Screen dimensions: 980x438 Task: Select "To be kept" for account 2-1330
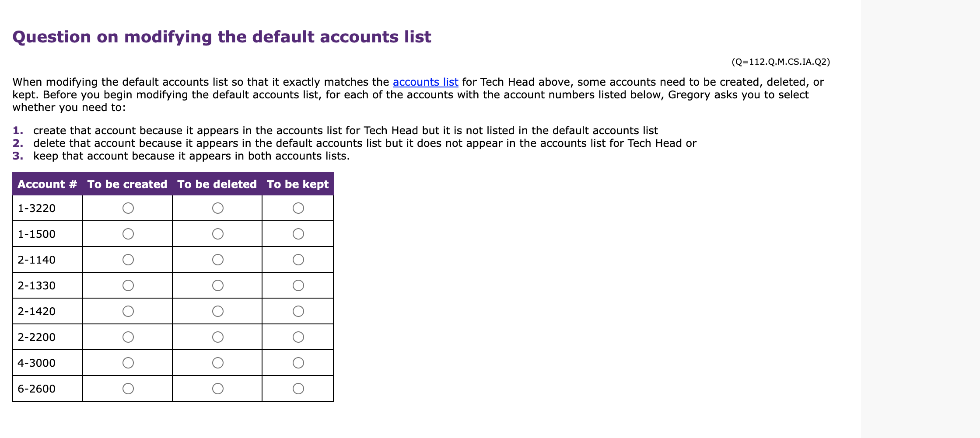pyautogui.click(x=298, y=285)
